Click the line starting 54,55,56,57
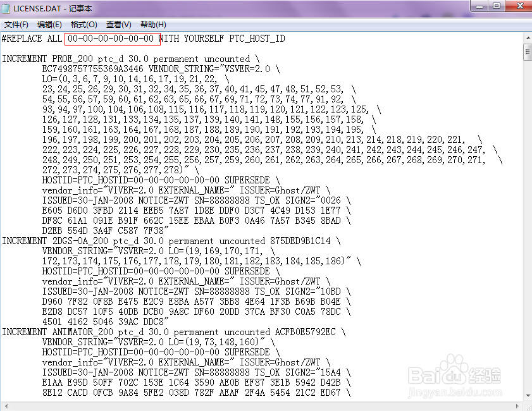 point(199,99)
